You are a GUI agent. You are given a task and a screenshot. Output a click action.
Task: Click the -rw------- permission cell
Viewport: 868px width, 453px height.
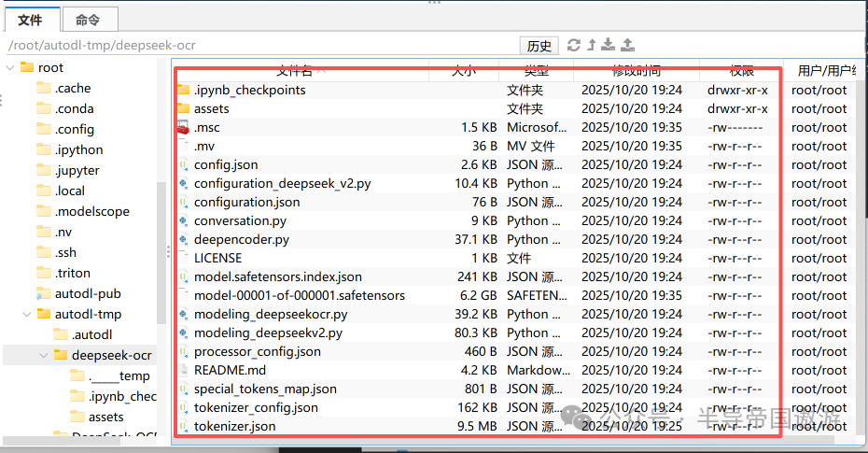point(735,127)
